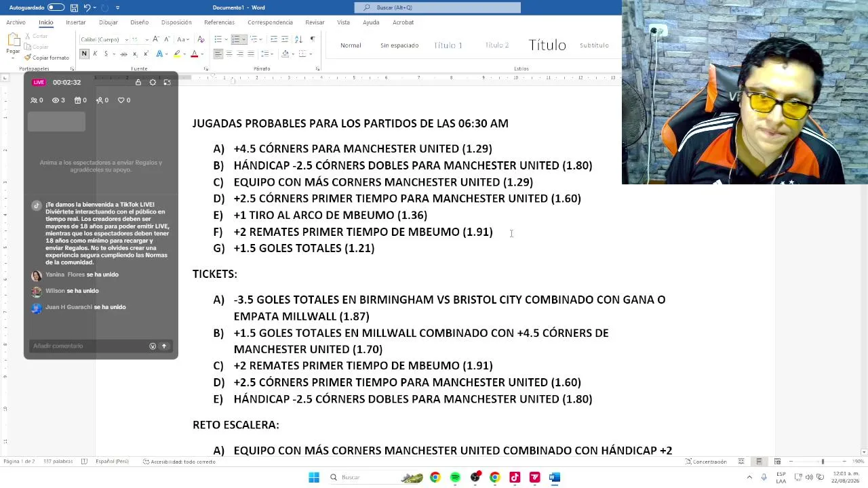
Task: Switch to the Insertar tab
Action: pos(76,22)
